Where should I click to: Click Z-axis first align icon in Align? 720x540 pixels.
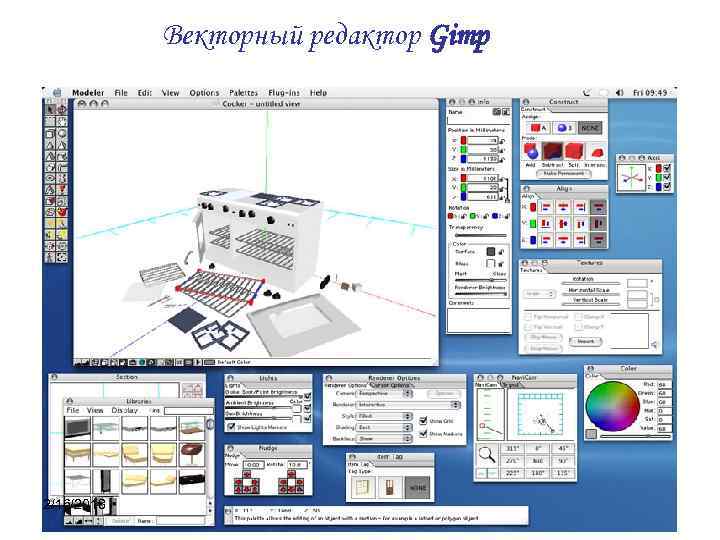[546, 240]
